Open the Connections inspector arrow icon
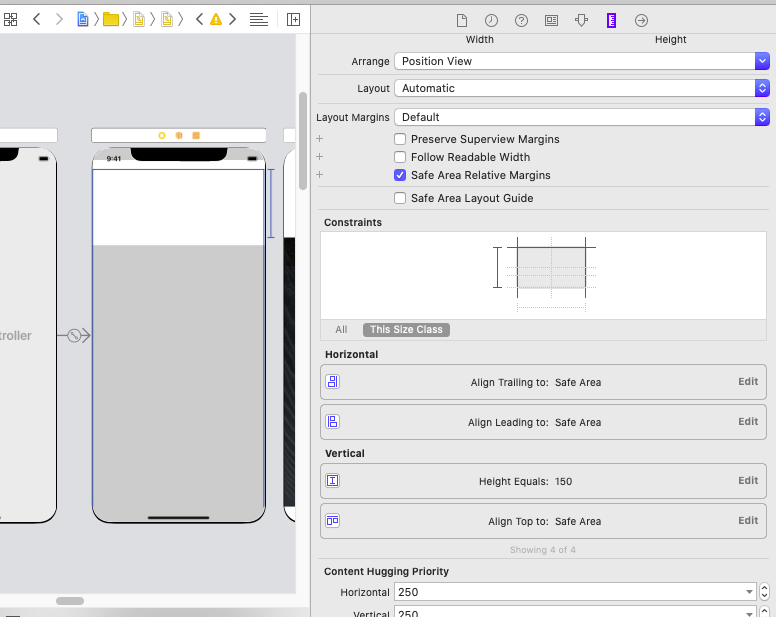 click(641, 20)
